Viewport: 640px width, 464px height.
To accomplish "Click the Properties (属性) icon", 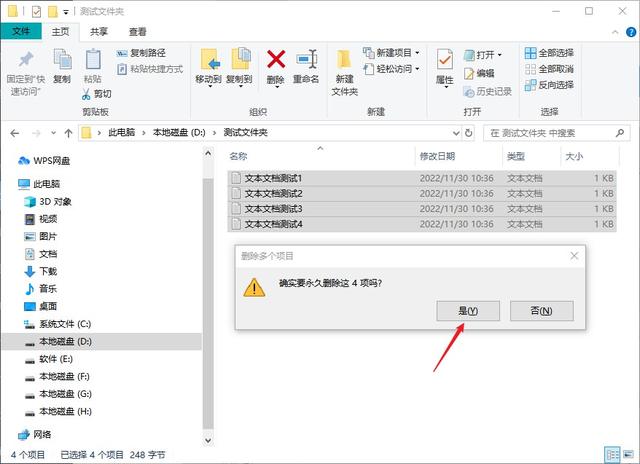I will click(445, 60).
